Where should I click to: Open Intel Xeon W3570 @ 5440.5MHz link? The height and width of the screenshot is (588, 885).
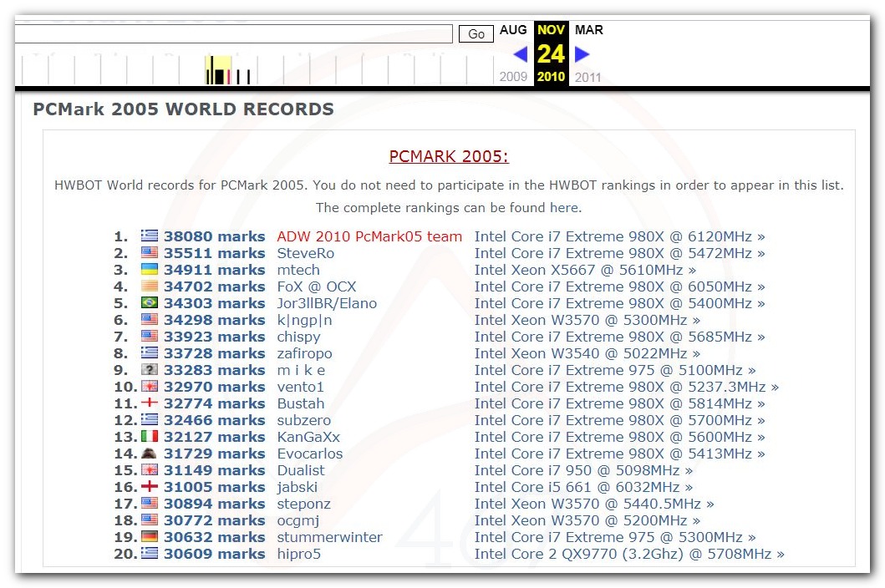tap(594, 504)
